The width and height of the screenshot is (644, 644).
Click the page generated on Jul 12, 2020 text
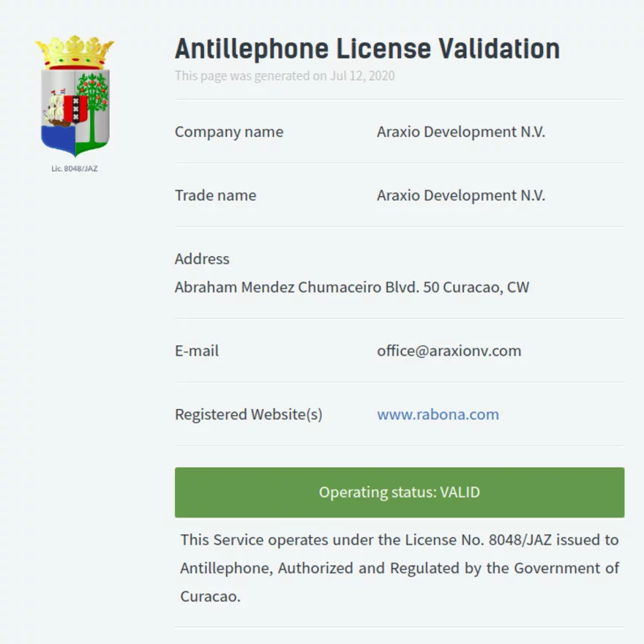pyautogui.click(x=285, y=75)
